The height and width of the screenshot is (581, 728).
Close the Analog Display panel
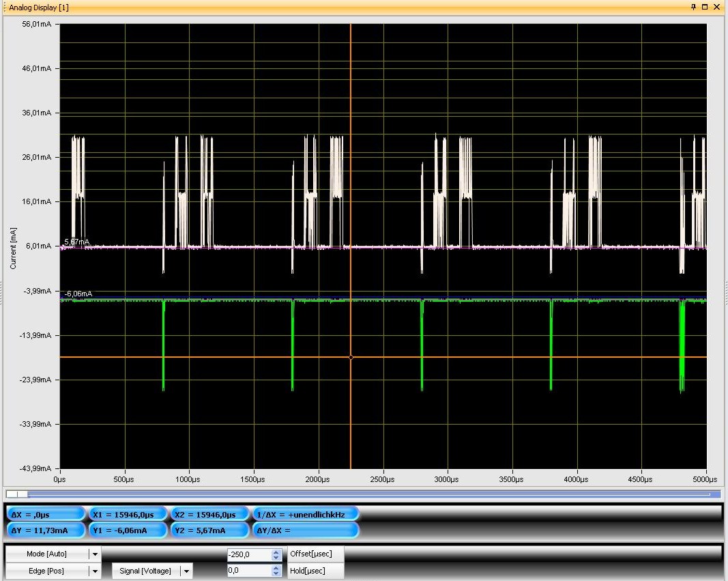(716, 7)
